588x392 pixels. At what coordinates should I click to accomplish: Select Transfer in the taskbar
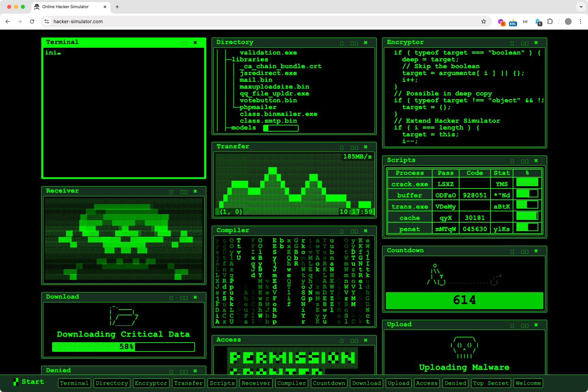[189, 383]
